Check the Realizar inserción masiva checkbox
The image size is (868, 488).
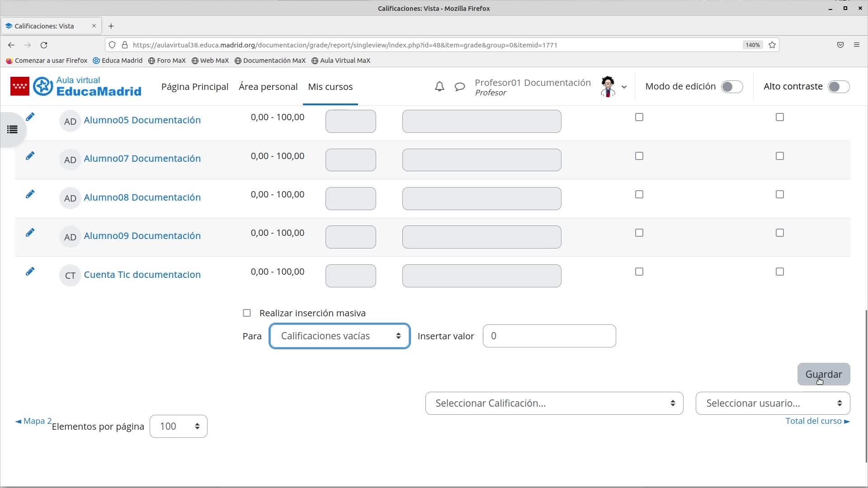pos(247,313)
